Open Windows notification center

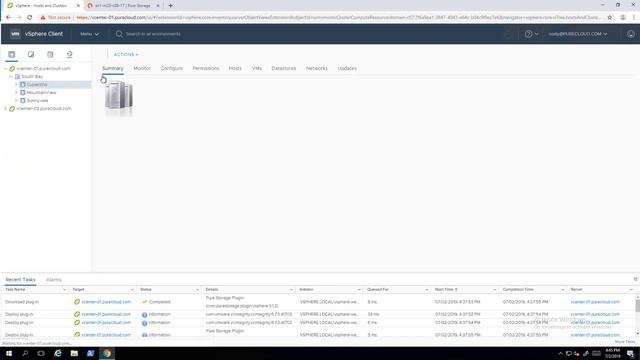pyautogui.click(x=631, y=353)
